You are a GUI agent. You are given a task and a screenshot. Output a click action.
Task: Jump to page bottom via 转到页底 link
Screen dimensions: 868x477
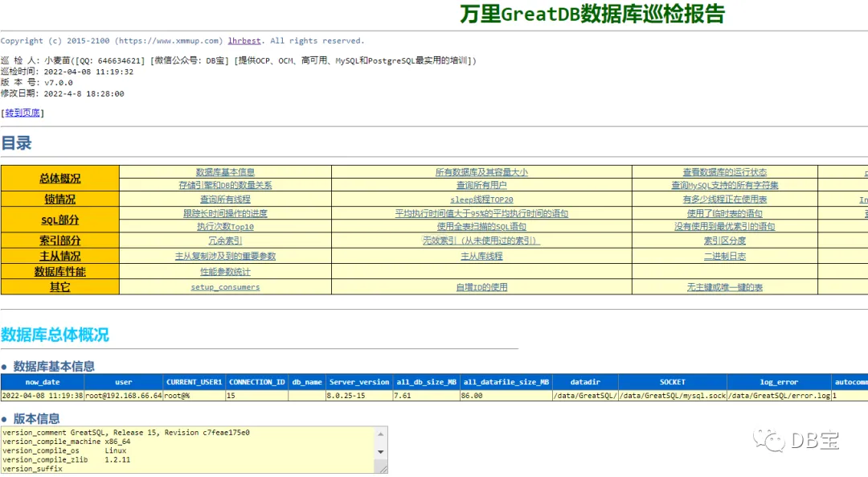(x=23, y=113)
